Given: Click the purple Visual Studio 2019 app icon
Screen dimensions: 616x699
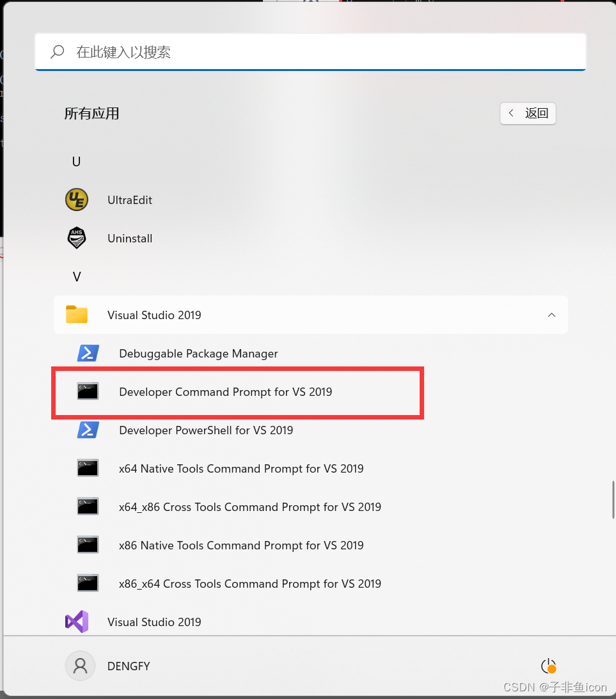Looking at the screenshot, I should (x=77, y=622).
